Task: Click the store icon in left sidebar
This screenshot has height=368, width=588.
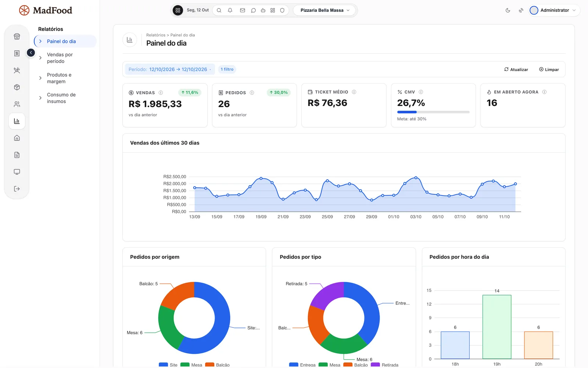Action: (x=17, y=36)
